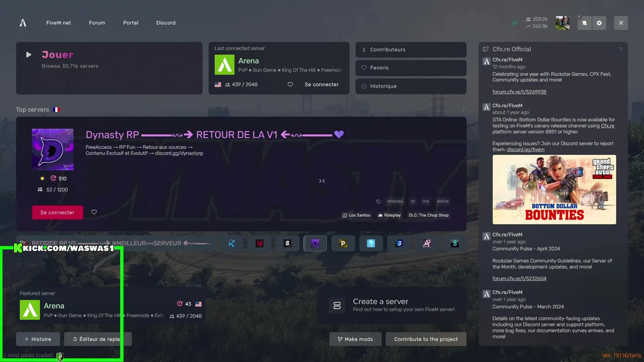This screenshot has width=644, height=362.
Task: Open the Favoris server list
Action: [411, 68]
